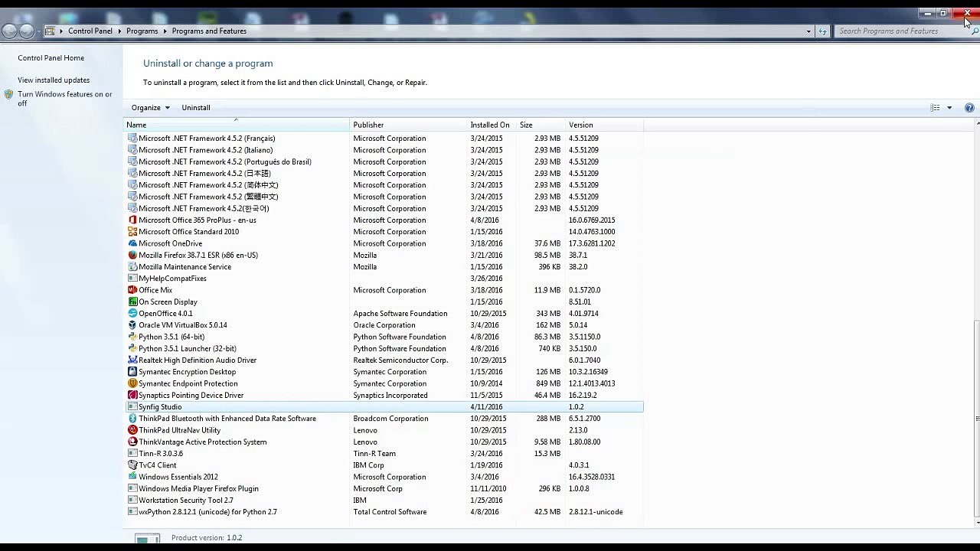The image size is (980, 551).
Task: Expand the address bar history dropdown
Action: 808,31
